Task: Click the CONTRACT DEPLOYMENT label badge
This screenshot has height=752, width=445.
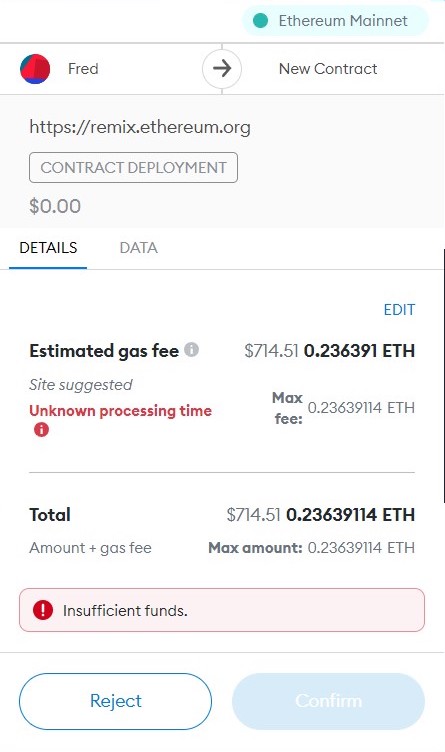Action: tap(133, 167)
